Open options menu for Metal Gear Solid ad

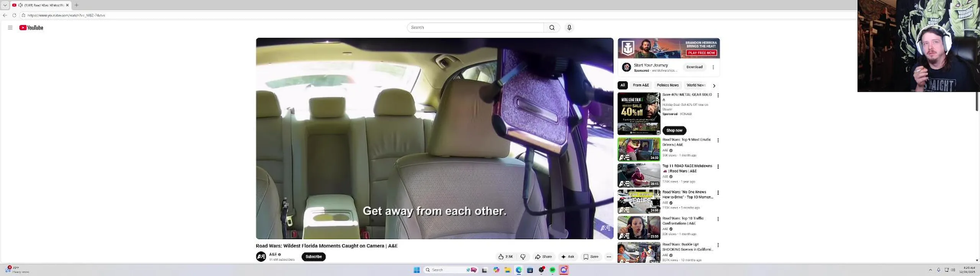coord(718,95)
